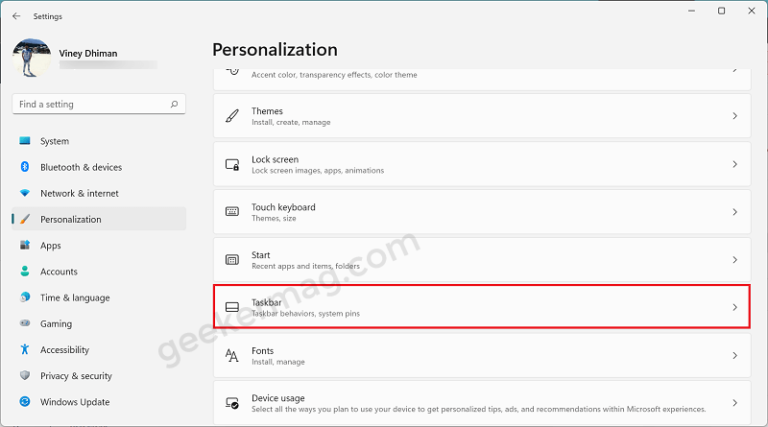This screenshot has height=427, width=768.
Task: Click the Privacy & security shield icon
Action: (25, 376)
